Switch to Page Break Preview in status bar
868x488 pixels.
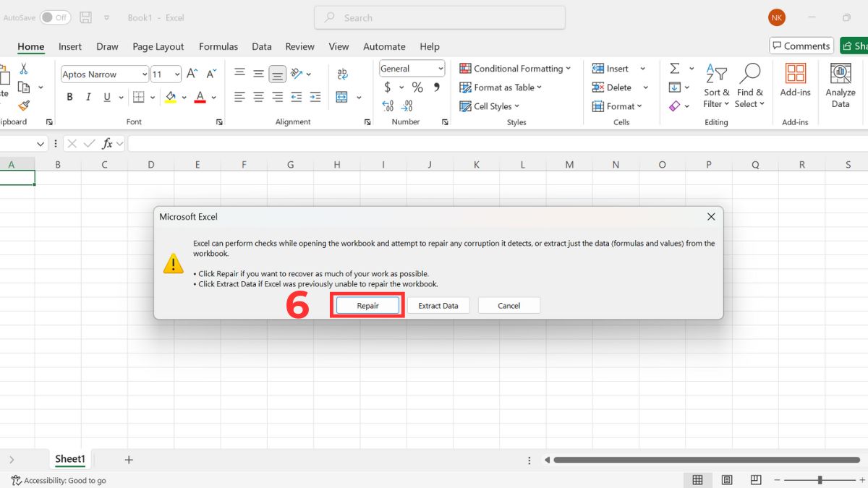[x=756, y=480]
